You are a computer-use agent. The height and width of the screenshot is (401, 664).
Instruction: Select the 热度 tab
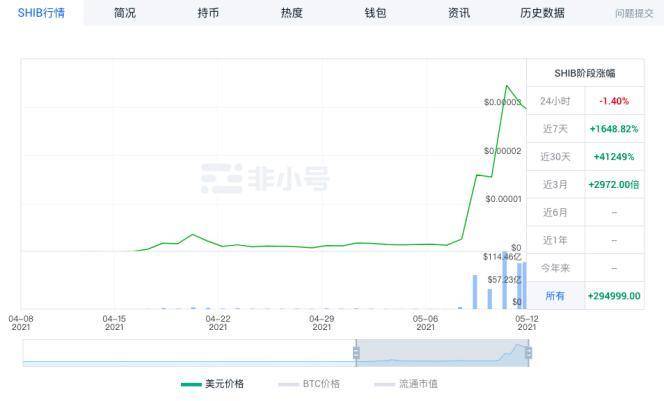(x=292, y=13)
